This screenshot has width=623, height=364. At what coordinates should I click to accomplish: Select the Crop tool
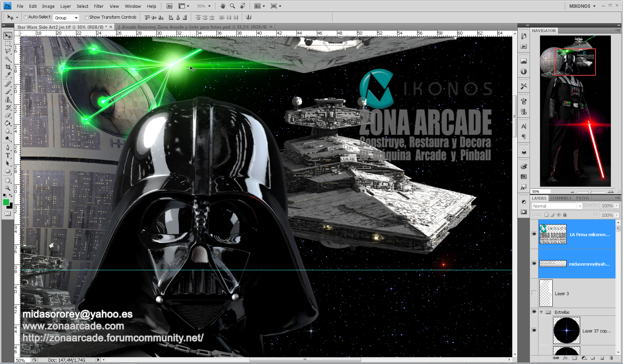pos(7,67)
